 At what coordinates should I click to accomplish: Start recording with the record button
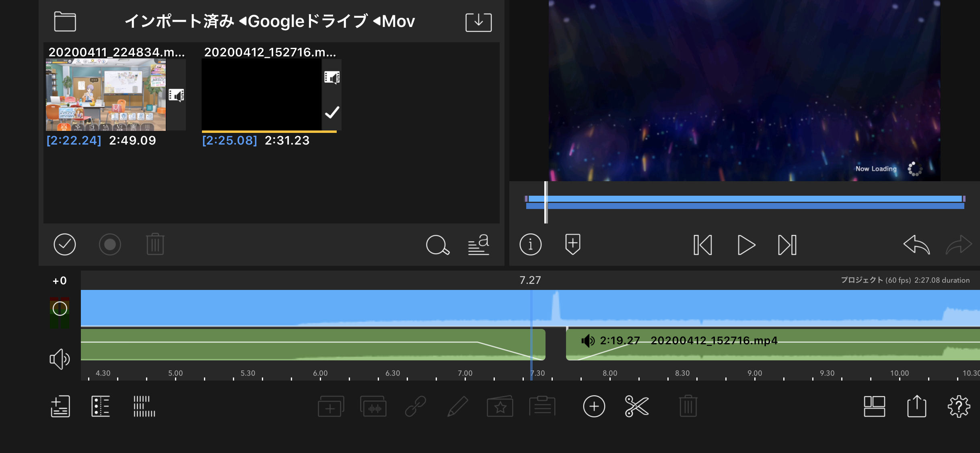110,244
